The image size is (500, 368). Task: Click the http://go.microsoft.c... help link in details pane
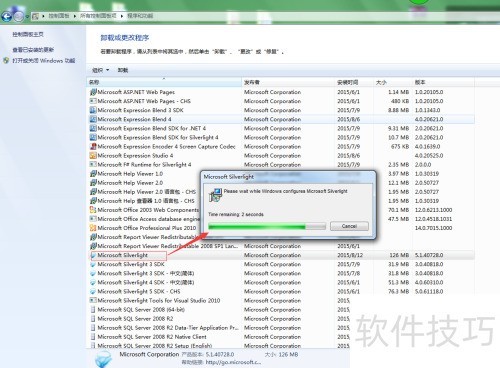(x=233, y=362)
